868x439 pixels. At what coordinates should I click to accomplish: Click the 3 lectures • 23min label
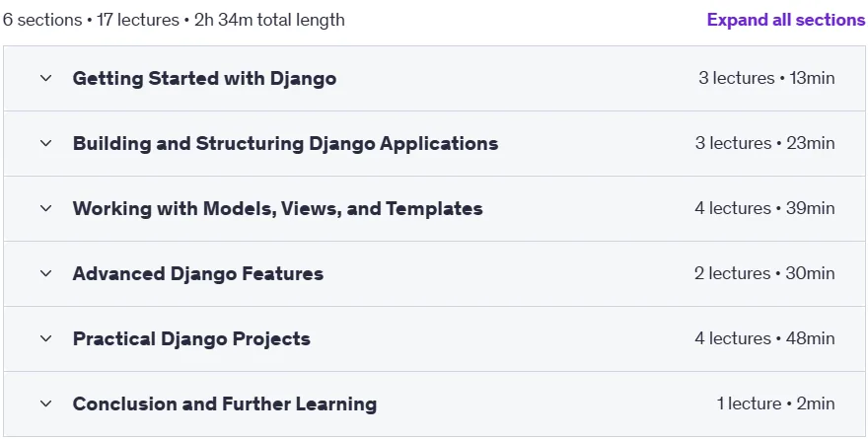coord(764,143)
